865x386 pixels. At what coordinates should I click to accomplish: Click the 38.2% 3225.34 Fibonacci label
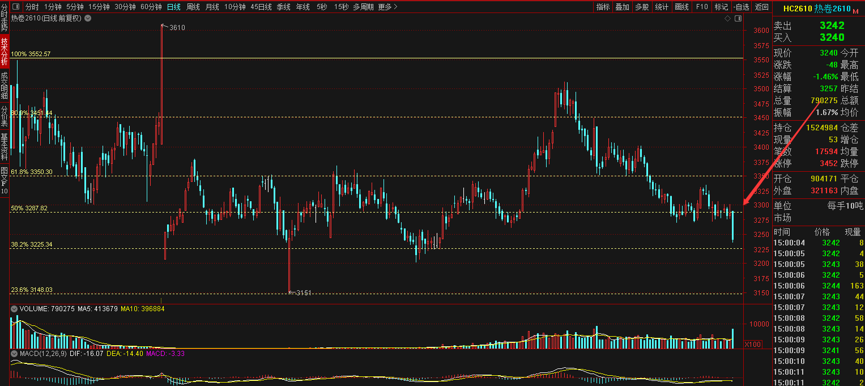33,244
